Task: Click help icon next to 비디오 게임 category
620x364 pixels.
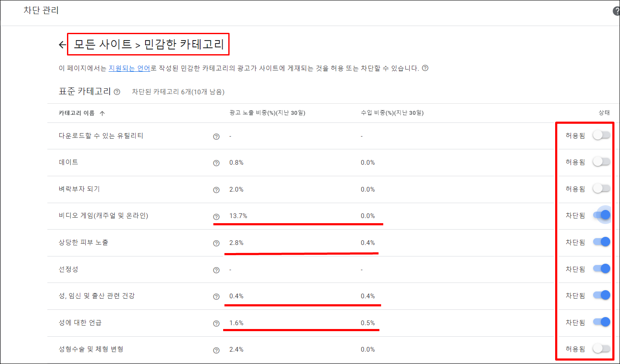Action: click(216, 215)
